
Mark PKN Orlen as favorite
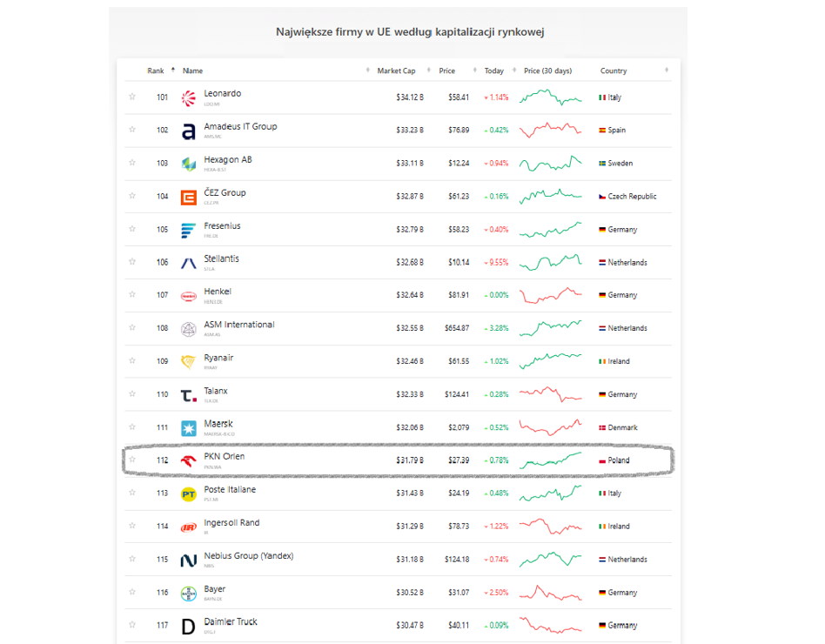(x=132, y=460)
